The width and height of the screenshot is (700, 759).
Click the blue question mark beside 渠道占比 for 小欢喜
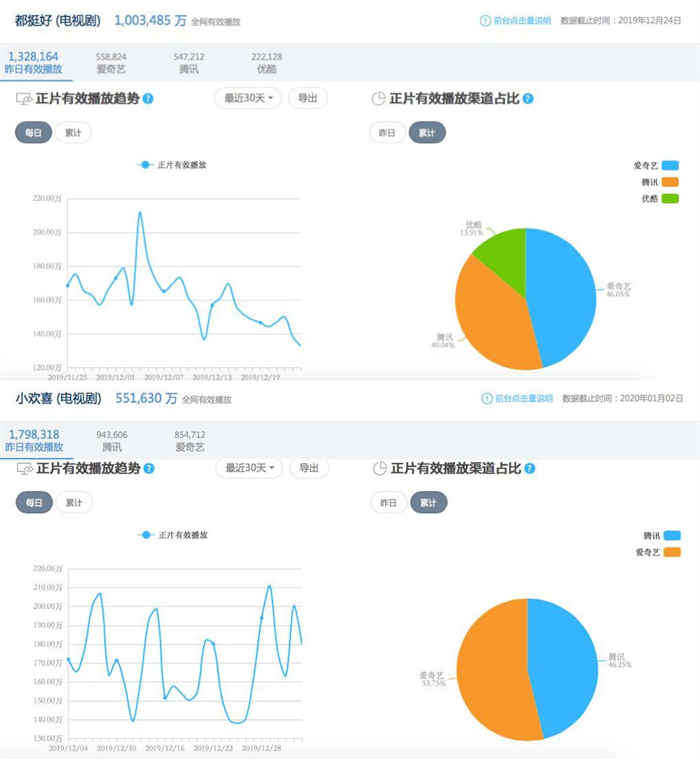(x=531, y=469)
